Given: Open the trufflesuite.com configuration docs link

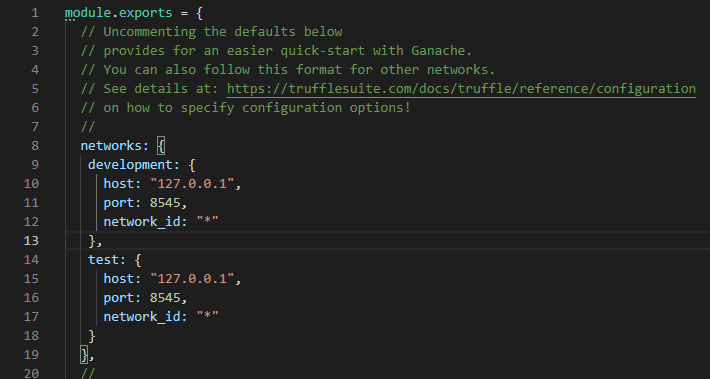Looking at the screenshot, I should pos(461,88).
